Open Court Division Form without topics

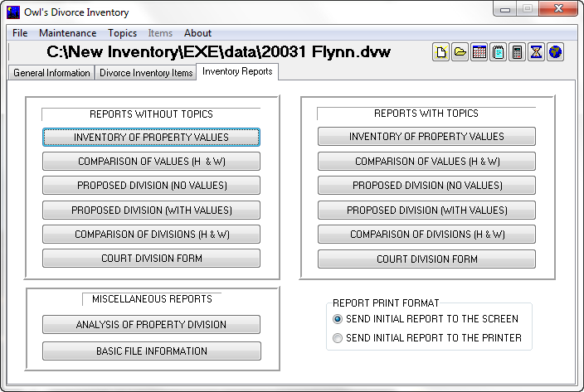click(151, 259)
